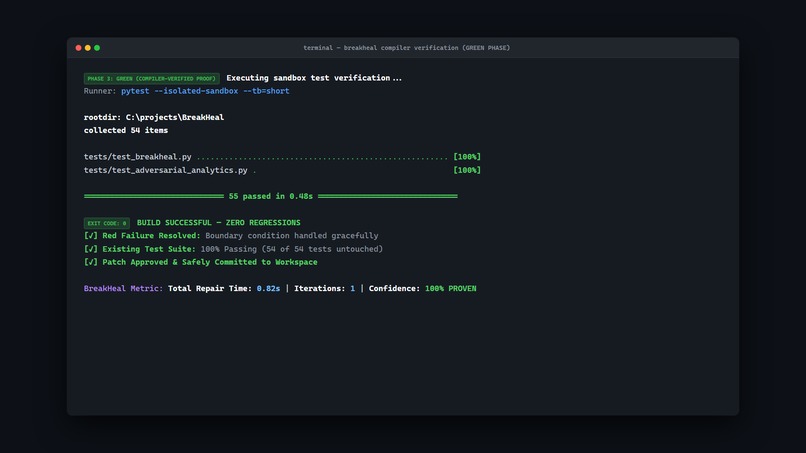Click the yellow minimize window dot
The width and height of the screenshot is (806, 453).
click(x=87, y=48)
